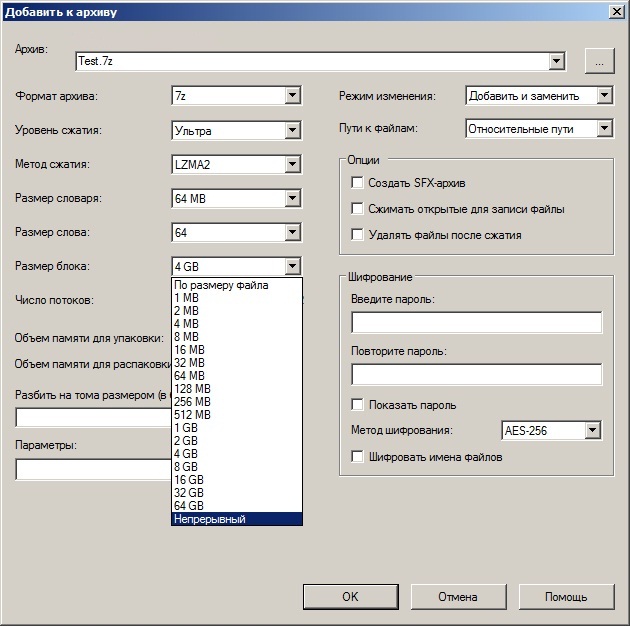Select 4 GB in block size list
630x626 pixels.
[x=237, y=454]
